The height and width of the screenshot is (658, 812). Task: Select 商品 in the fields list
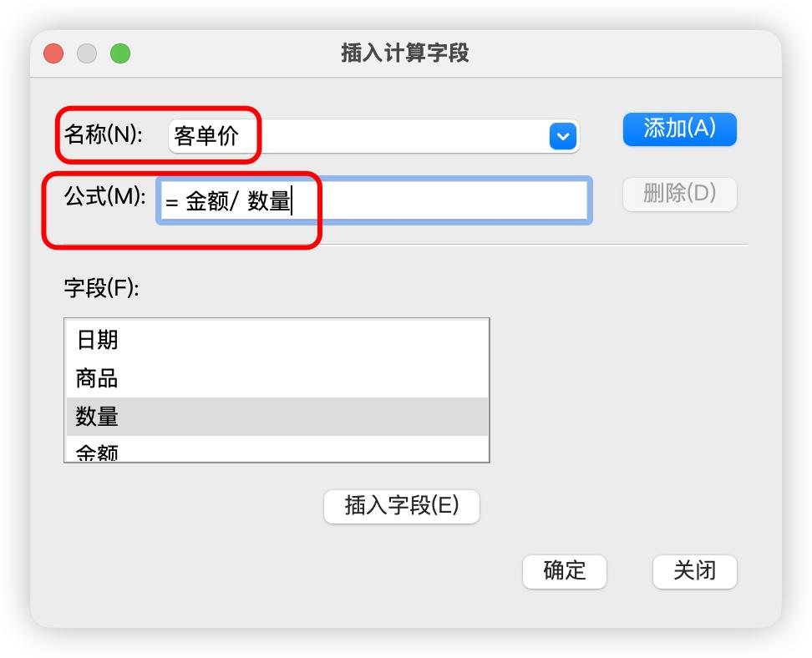(x=276, y=378)
